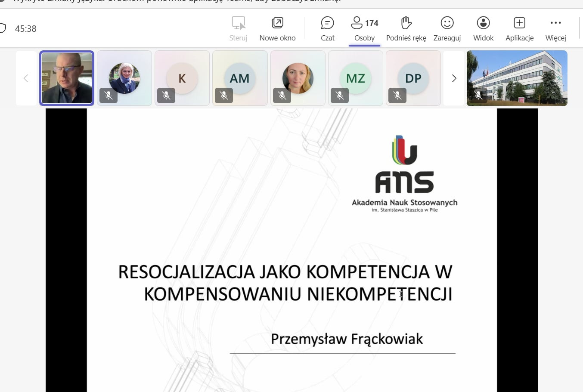The image size is (583, 392).
Task: Click the Steruj control button
Action: (x=238, y=28)
